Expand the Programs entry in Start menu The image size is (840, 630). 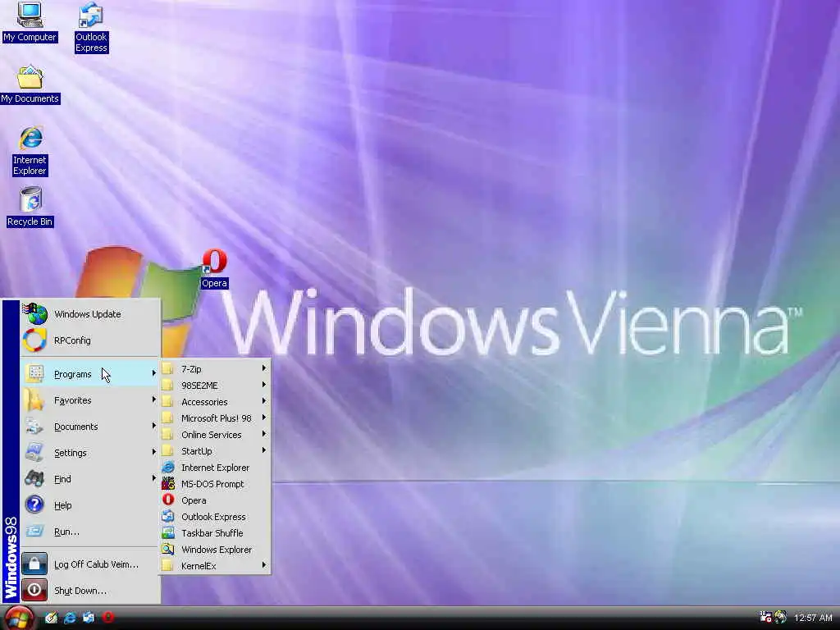click(90, 374)
